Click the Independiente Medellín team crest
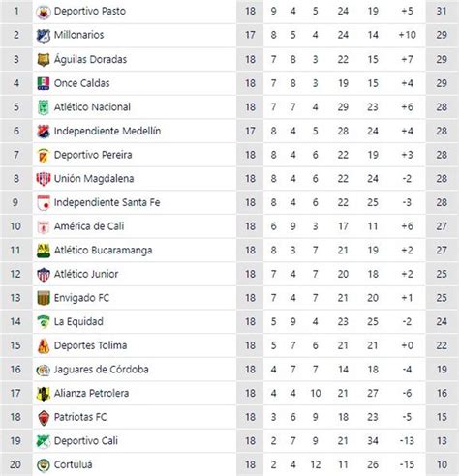This screenshot has width=459, height=476. coord(44,131)
